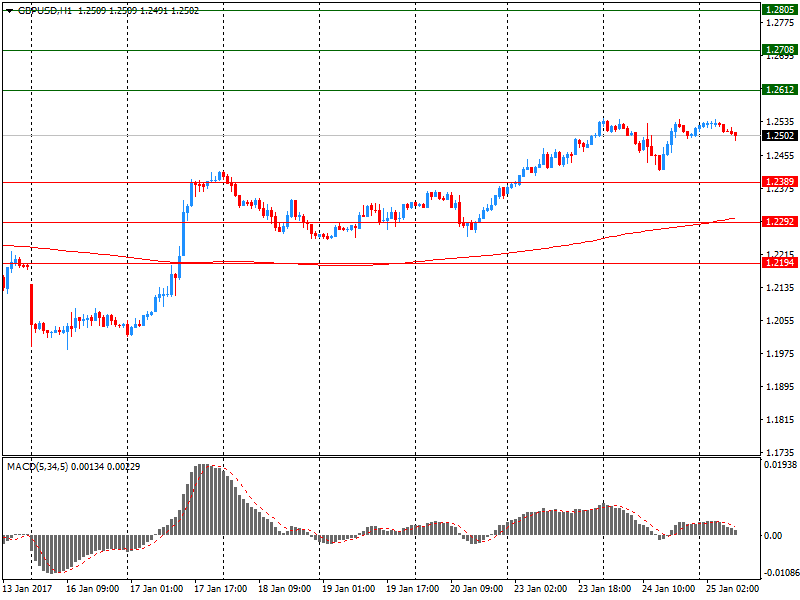The width and height of the screenshot is (800, 600).
Task: Click the 16 Jan 09:00 time axis label
Action: (x=92, y=589)
